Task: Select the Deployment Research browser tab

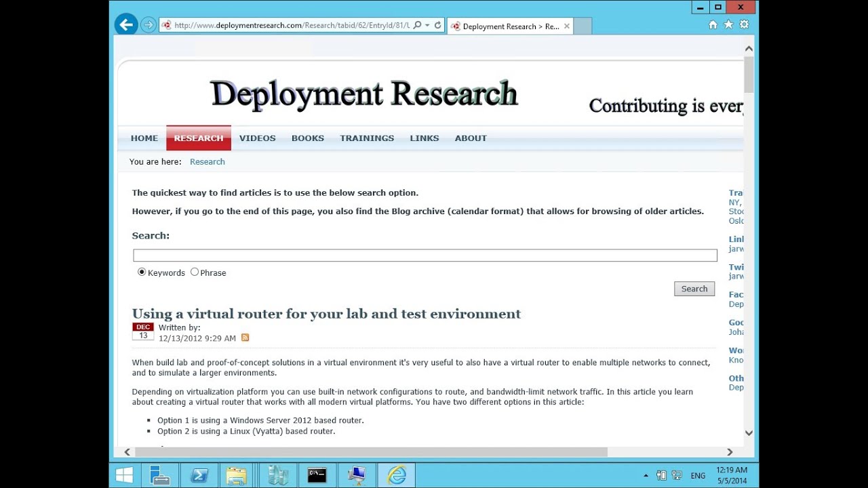Action: 510,26
